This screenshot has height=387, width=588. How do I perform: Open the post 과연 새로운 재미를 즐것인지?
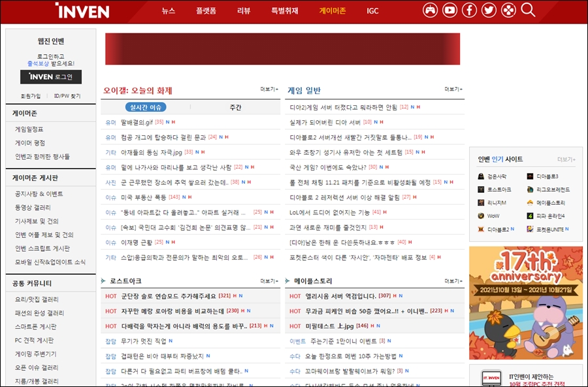pyautogui.click(x=328, y=227)
